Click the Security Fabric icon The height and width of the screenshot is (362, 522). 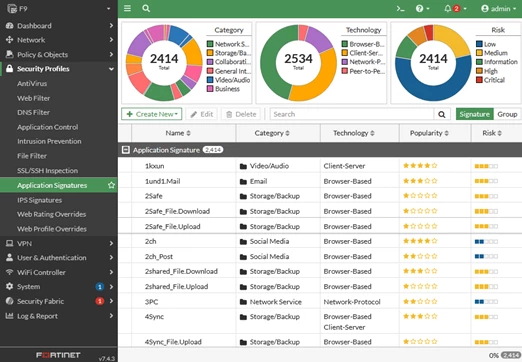coord(10,301)
